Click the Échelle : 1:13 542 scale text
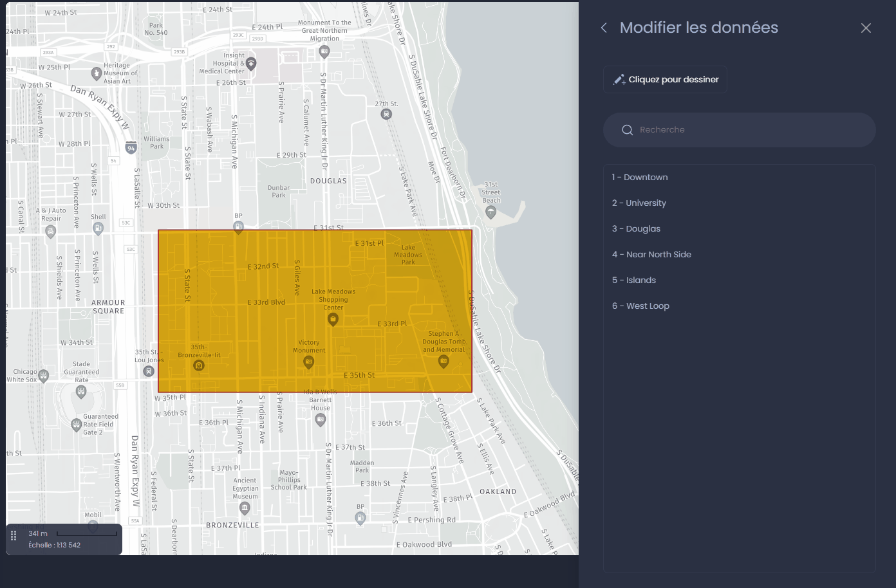Screen dimensions: 896x588 [x=55, y=545]
